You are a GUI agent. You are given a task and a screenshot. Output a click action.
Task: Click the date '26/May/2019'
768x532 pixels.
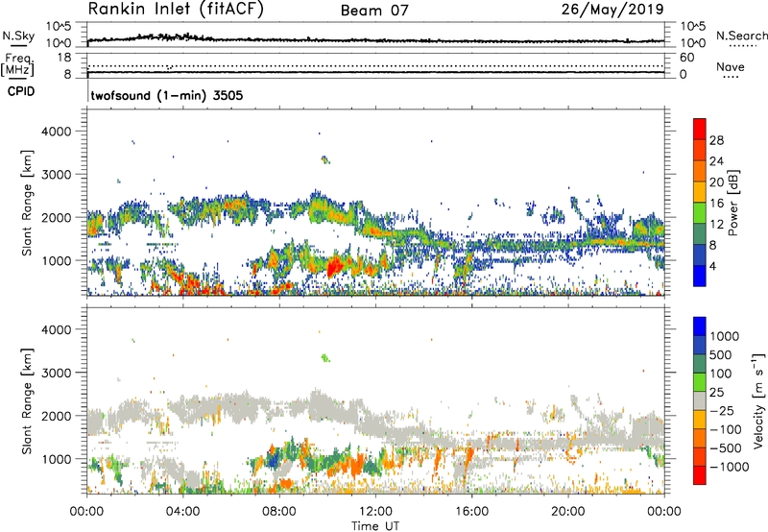[x=612, y=9]
